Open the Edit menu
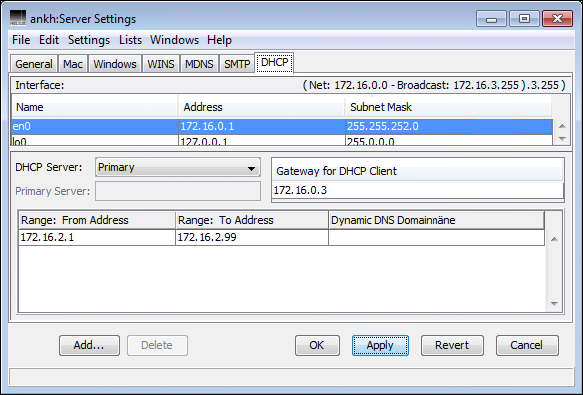The width and height of the screenshot is (583, 395). tap(49, 40)
